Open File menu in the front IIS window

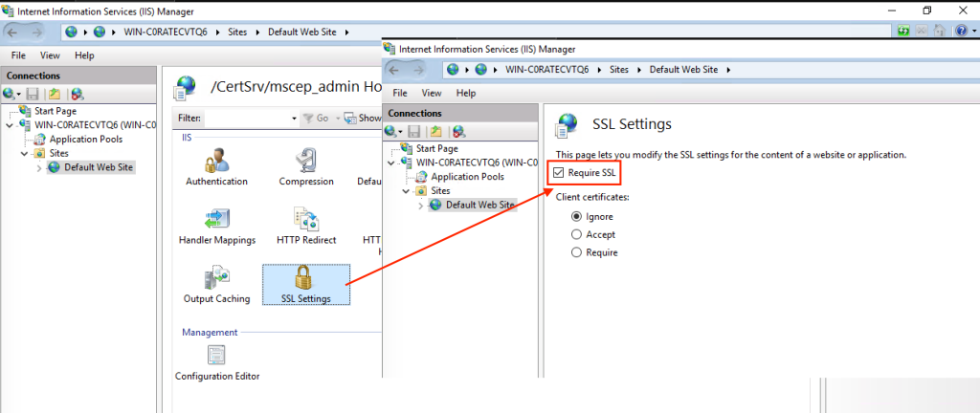point(400,93)
